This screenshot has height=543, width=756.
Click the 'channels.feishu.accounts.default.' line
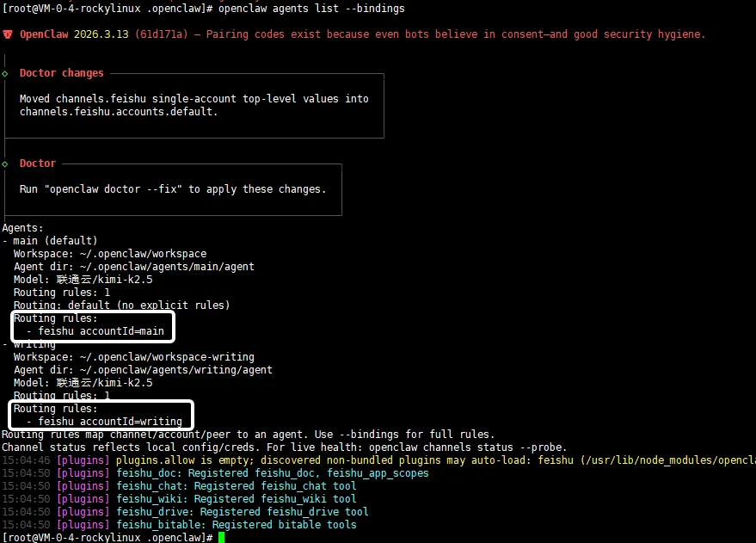coord(119,112)
